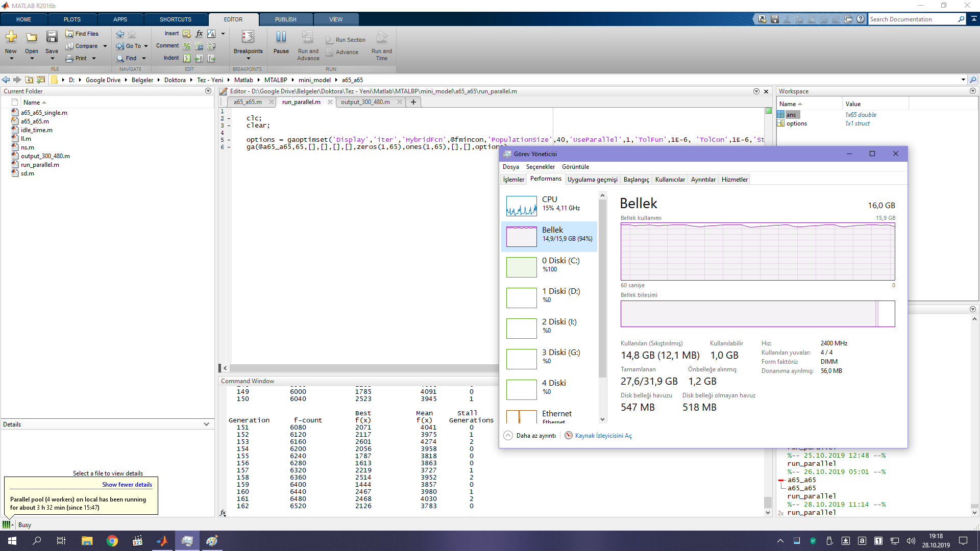The image size is (980, 551).
Task: Click the search folder magnifier icon in address bar
Action: click(973, 80)
